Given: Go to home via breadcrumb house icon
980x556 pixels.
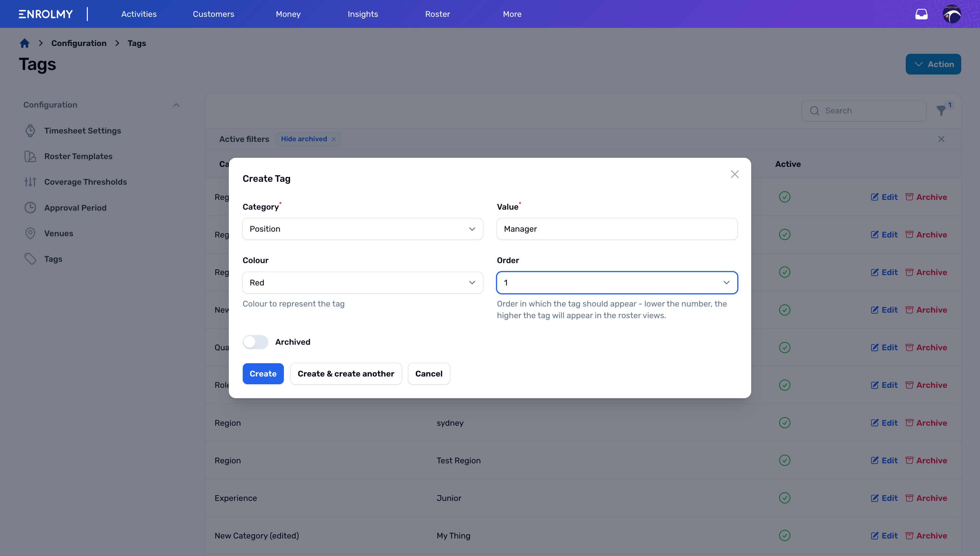Looking at the screenshot, I should 25,43.
